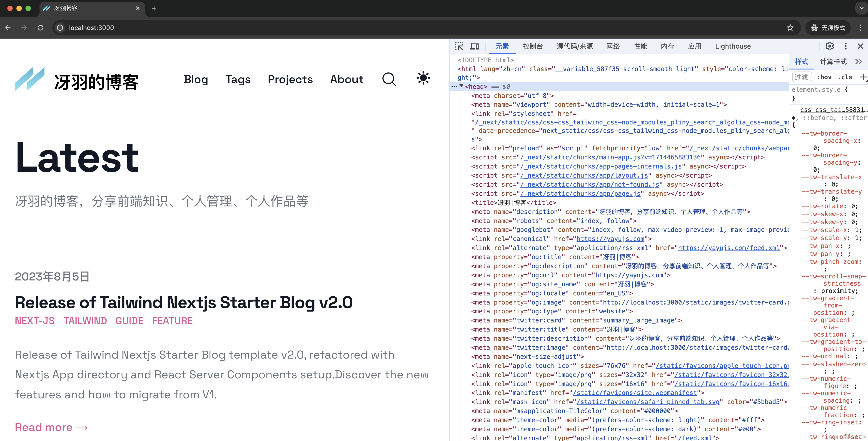This screenshot has height=441, width=868.
Task: Toggle the device toolbar icon
Action: pyautogui.click(x=475, y=46)
